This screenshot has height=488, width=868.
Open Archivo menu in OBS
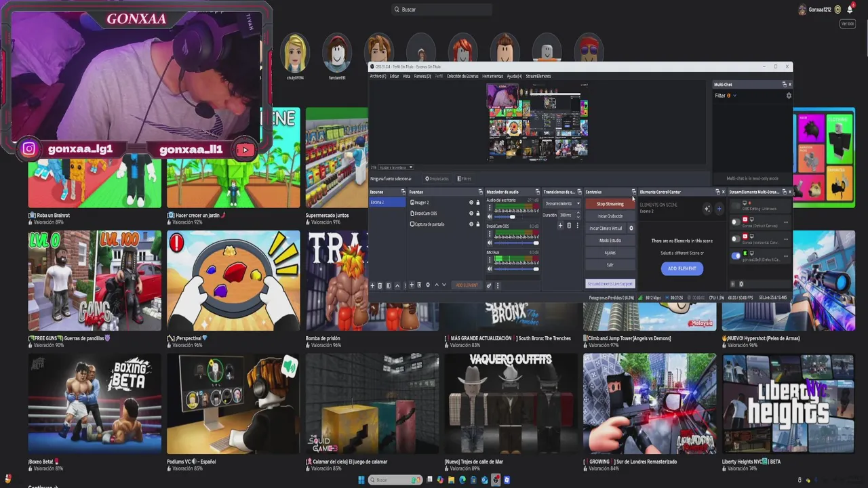tap(378, 76)
